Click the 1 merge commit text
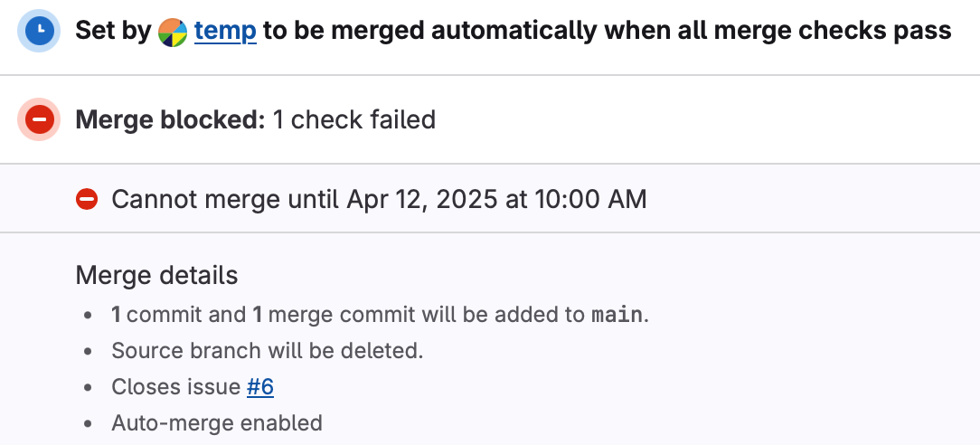The image size is (980, 445). click(334, 315)
